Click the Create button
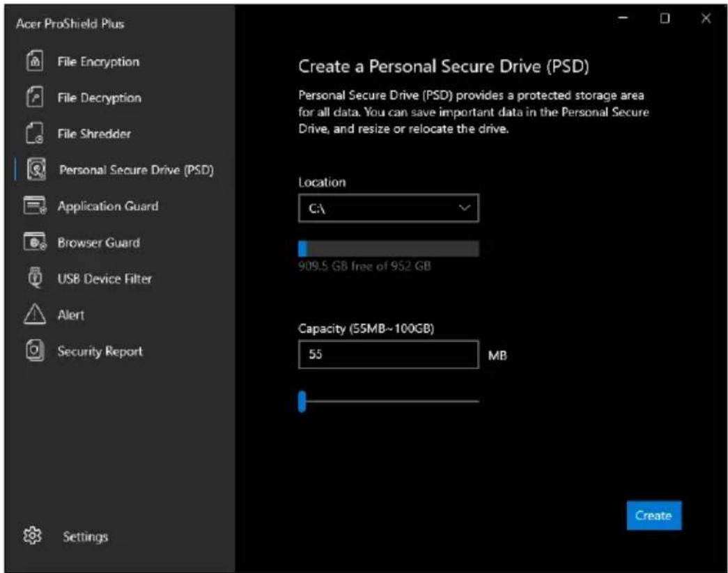 (653, 515)
